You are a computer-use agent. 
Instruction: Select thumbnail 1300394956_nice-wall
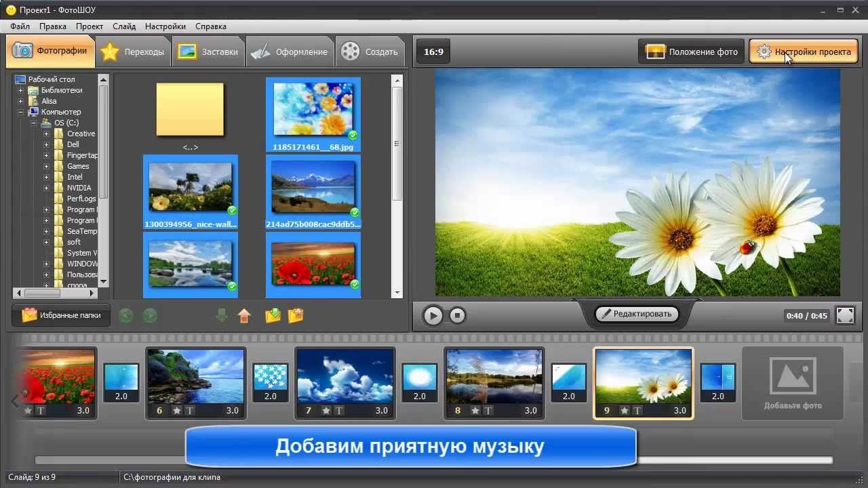pyautogui.click(x=191, y=192)
